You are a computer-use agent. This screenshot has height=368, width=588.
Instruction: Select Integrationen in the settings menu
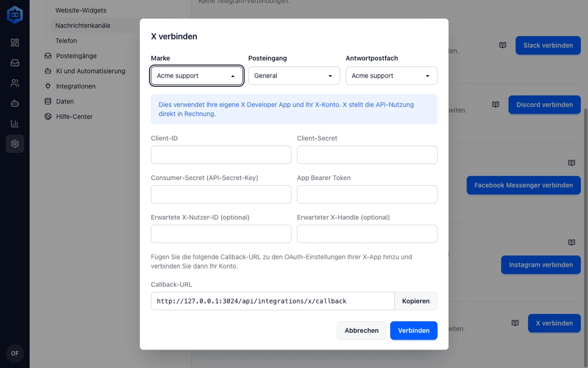point(76,86)
